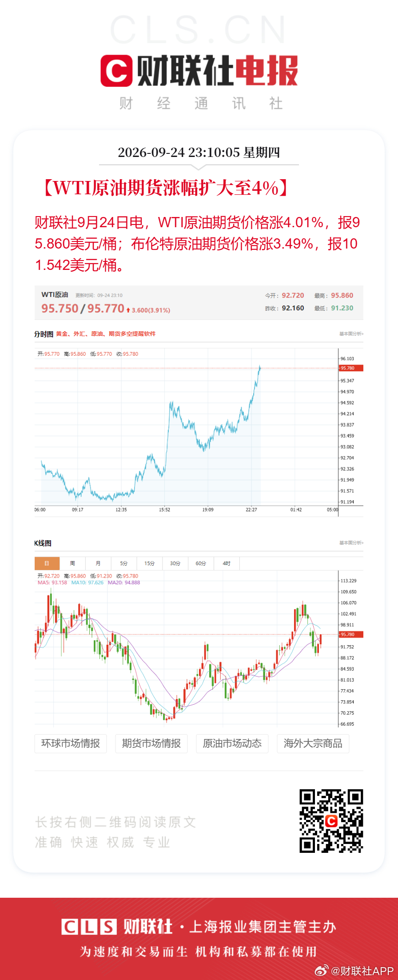Click the 最低 value 91.230 in quote header
This screenshot has width=398, height=980.
(x=342, y=308)
